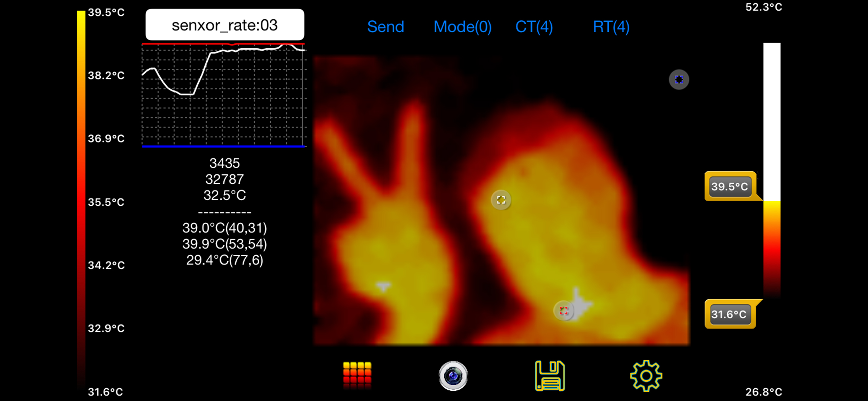
Task: Open the color palette grid icon
Action: [357, 375]
